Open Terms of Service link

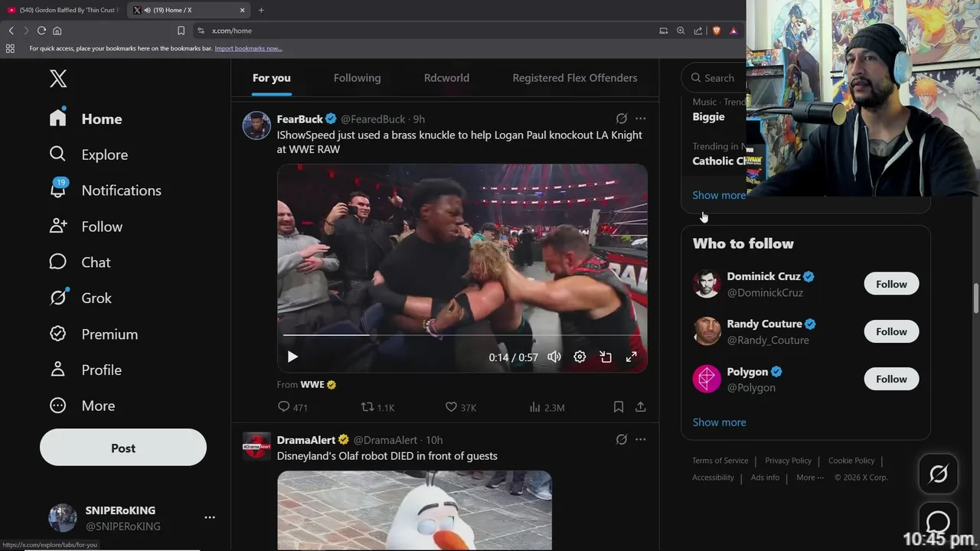click(720, 461)
